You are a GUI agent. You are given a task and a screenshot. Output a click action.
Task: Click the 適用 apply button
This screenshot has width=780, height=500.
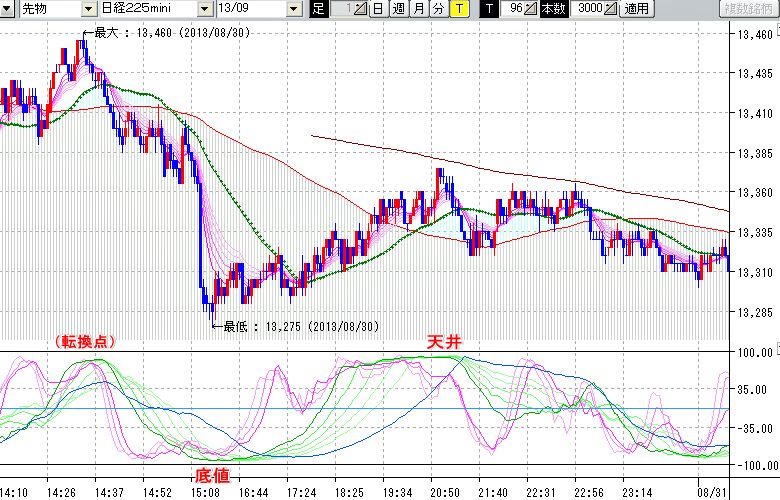point(636,9)
